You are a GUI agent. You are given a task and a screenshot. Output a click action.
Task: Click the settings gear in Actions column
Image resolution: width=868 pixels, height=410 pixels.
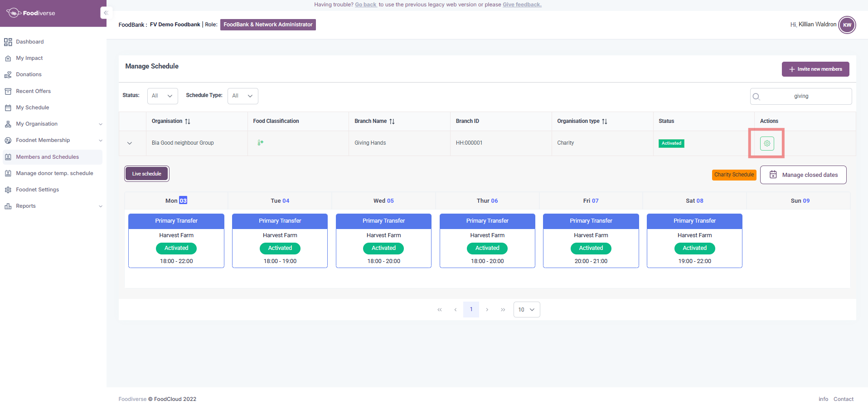click(767, 143)
